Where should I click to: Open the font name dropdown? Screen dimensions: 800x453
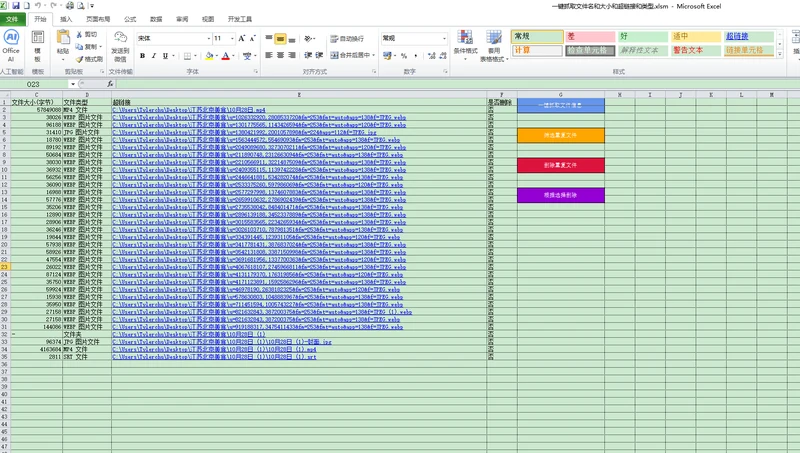[209, 38]
